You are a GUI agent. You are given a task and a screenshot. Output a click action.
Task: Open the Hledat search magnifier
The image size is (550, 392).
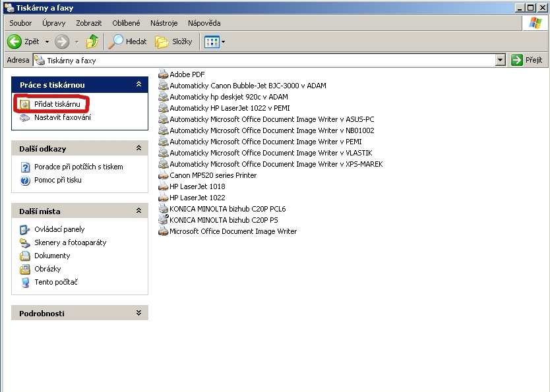click(x=116, y=42)
